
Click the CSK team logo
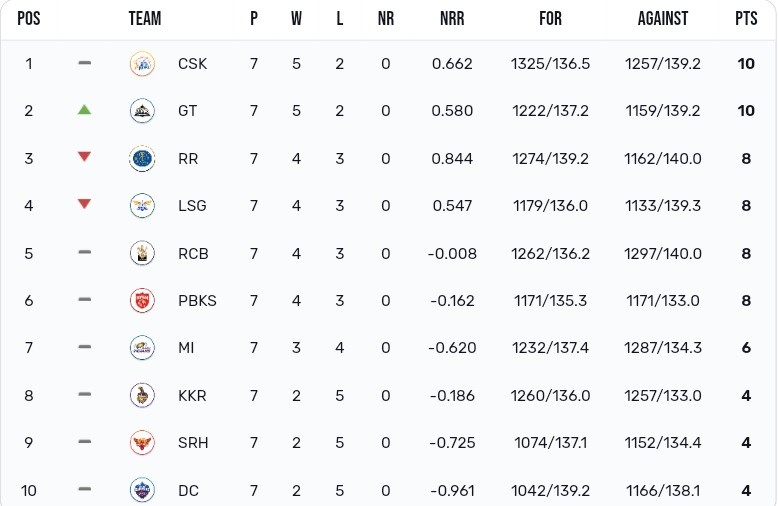pyautogui.click(x=142, y=64)
